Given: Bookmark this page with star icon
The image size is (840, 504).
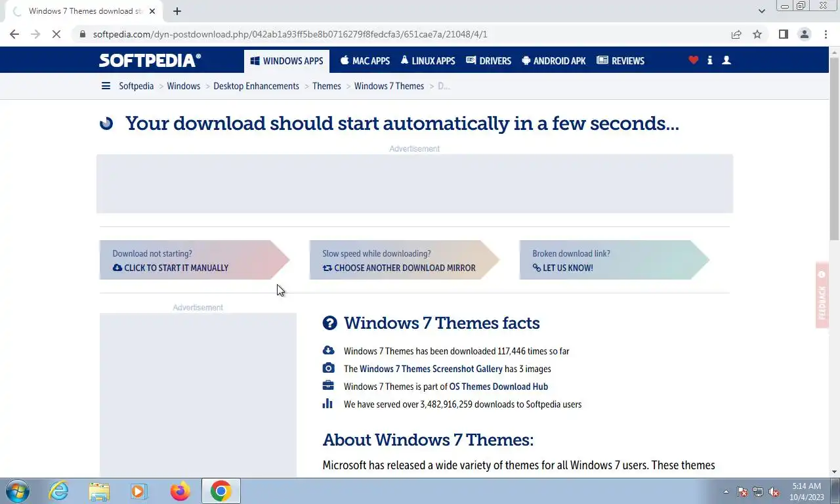Looking at the screenshot, I should pos(757,34).
